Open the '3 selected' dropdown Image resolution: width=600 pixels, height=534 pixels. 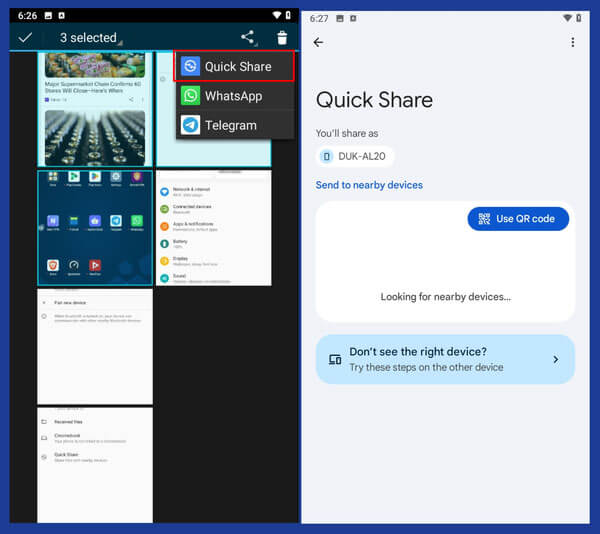pos(88,38)
